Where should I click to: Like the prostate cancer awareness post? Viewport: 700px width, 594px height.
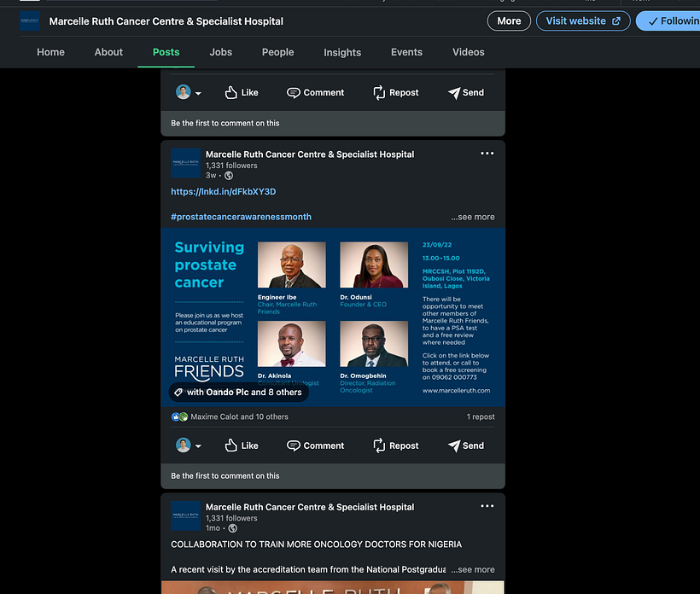242,445
